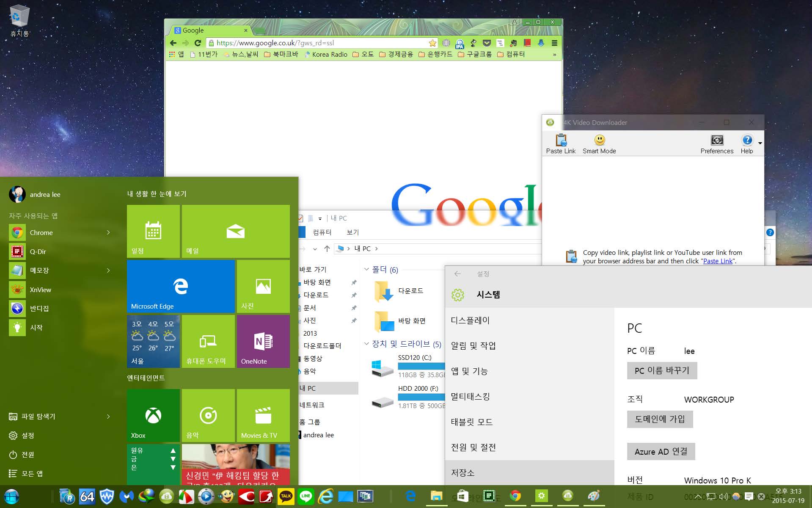Select the 보기 ribbon tab in File Explorer

(352, 232)
